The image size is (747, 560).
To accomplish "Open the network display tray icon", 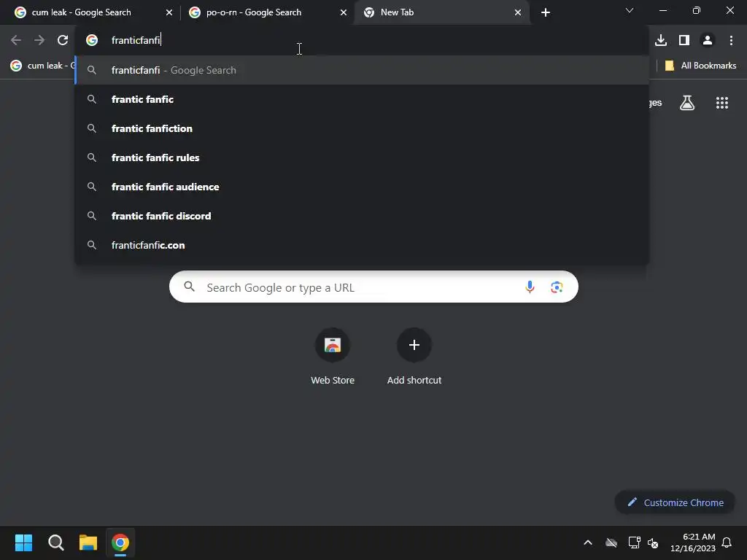I will [634, 542].
